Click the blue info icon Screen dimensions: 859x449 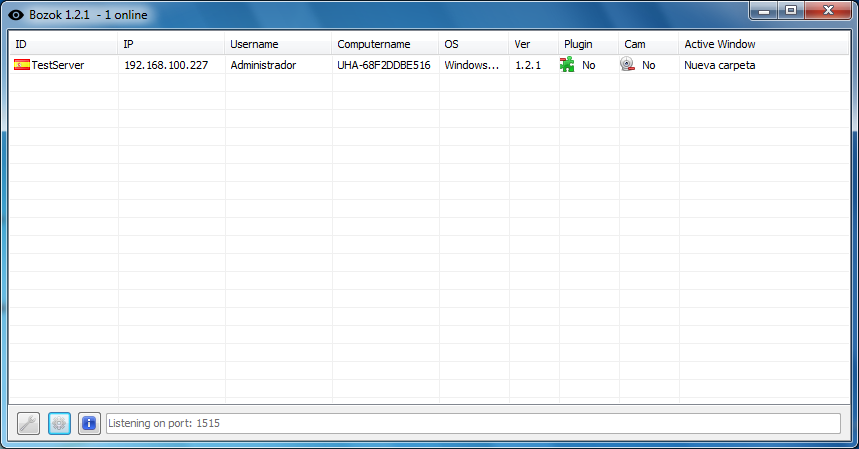click(x=89, y=423)
